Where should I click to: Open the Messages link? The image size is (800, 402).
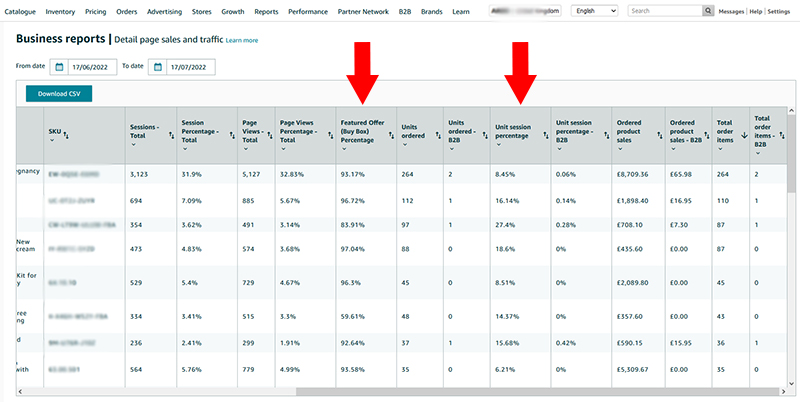coord(731,11)
